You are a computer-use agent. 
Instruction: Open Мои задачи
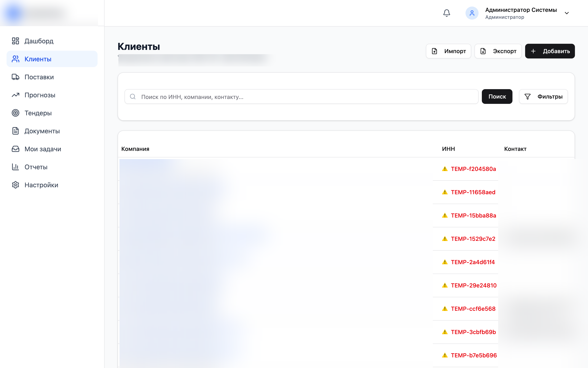[52, 149]
